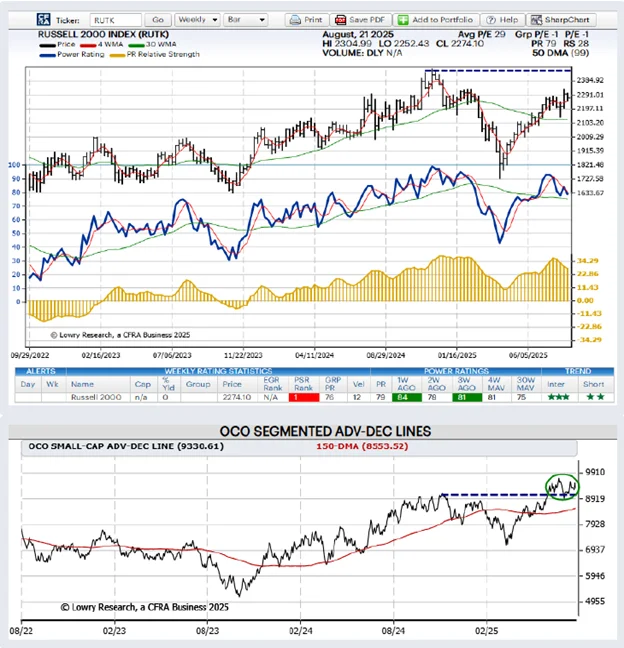Click the red 4 WMA legend swatch
The width and height of the screenshot is (624, 648).
click(x=88, y=45)
